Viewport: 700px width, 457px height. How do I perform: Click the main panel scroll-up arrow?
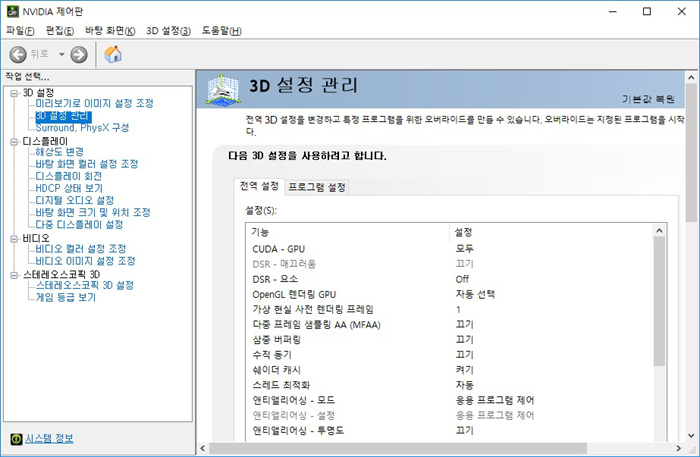click(x=691, y=78)
